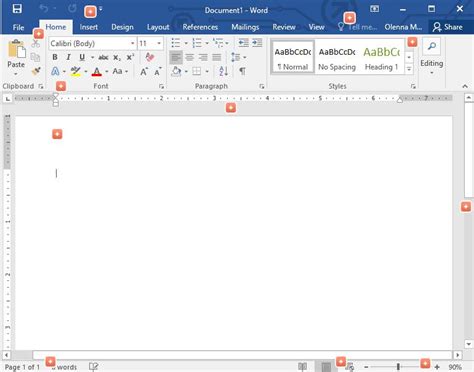Viewport: 474px width, 372px height.
Task: Click the 90% zoom level
Action: pos(455,367)
